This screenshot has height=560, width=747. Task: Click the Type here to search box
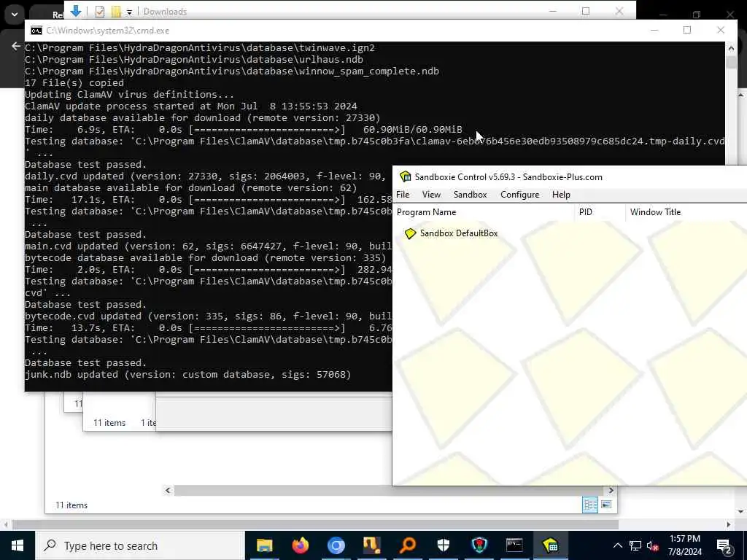click(x=140, y=545)
